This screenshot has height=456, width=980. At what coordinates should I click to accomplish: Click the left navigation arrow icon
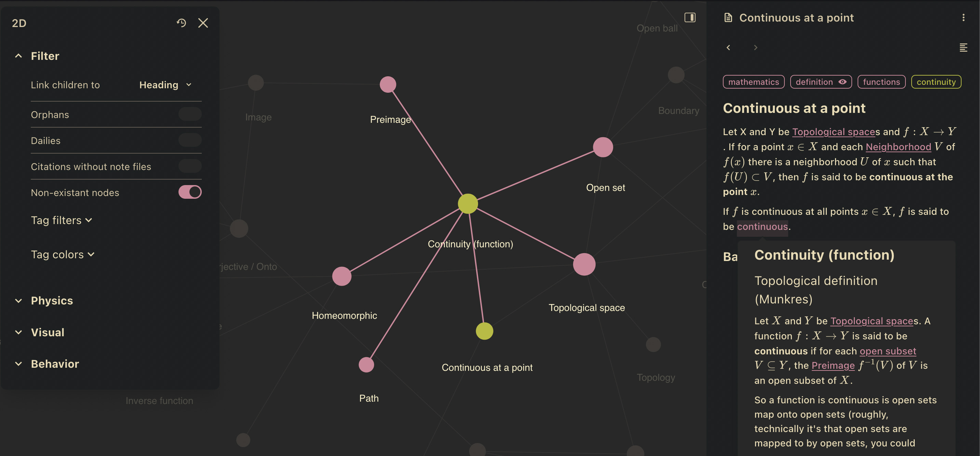[x=729, y=47]
